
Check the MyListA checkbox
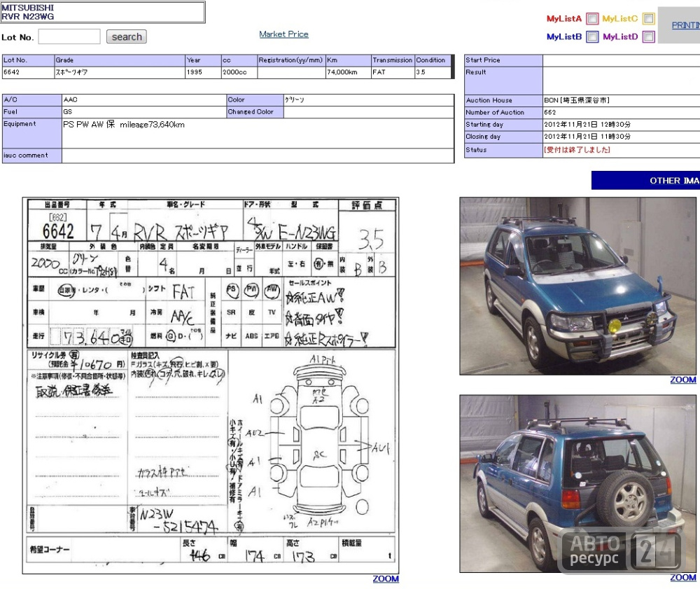[x=592, y=19]
